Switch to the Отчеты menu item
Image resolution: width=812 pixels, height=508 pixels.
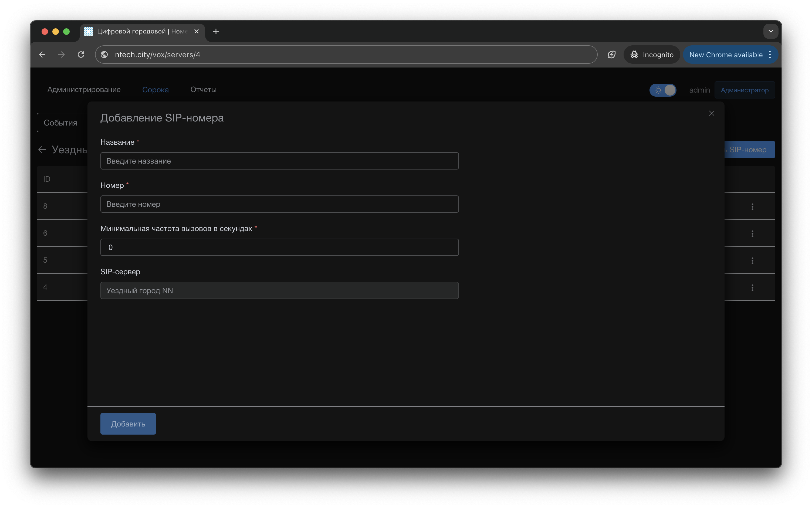(x=203, y=89)
